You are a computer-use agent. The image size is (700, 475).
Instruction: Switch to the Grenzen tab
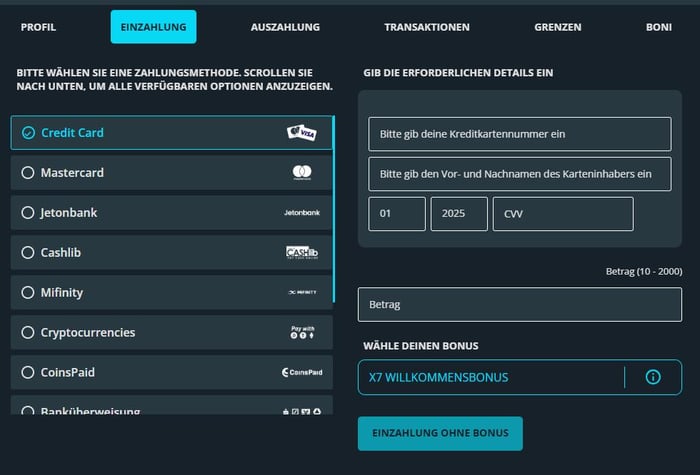coord(558,27)
